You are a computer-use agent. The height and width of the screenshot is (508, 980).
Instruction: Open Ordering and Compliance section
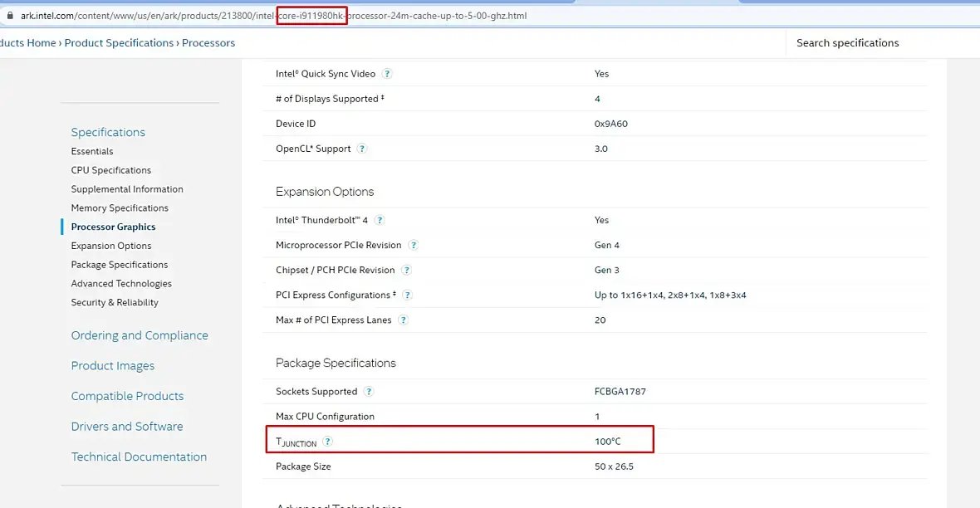[x=140, y=335]
